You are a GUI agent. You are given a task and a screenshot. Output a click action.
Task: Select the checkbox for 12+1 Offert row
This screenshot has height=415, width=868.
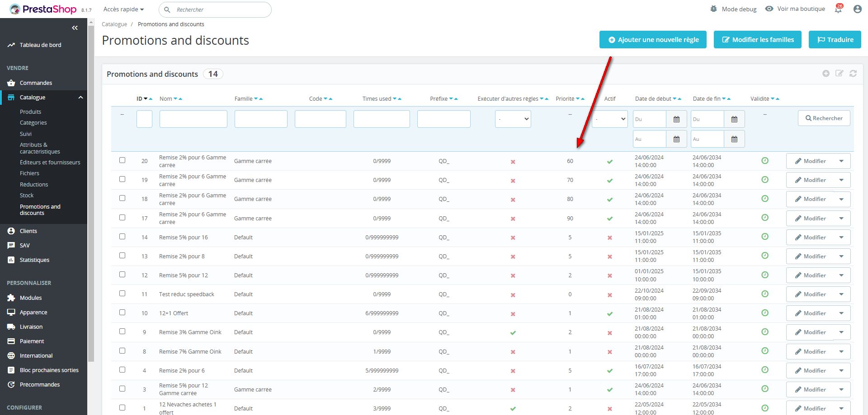click(122, 312)
